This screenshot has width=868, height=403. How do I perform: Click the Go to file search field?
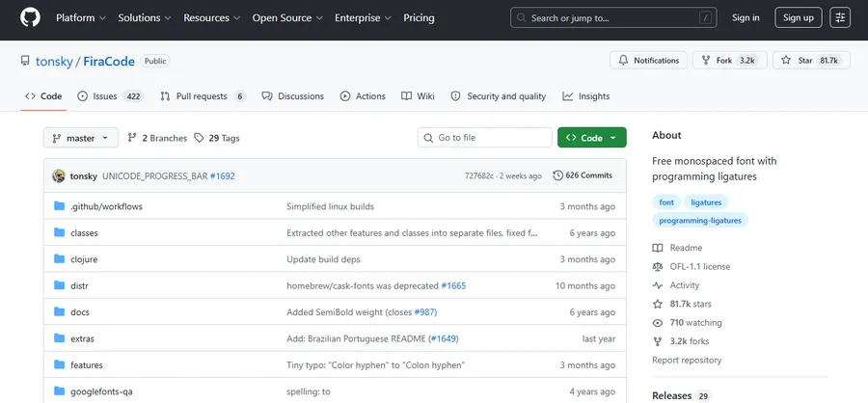485,138
